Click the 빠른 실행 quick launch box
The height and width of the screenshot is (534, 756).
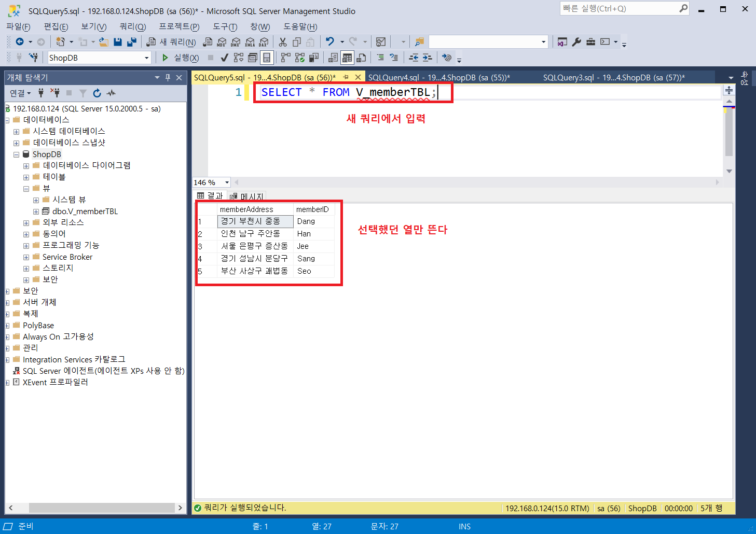tap(624, 8)
